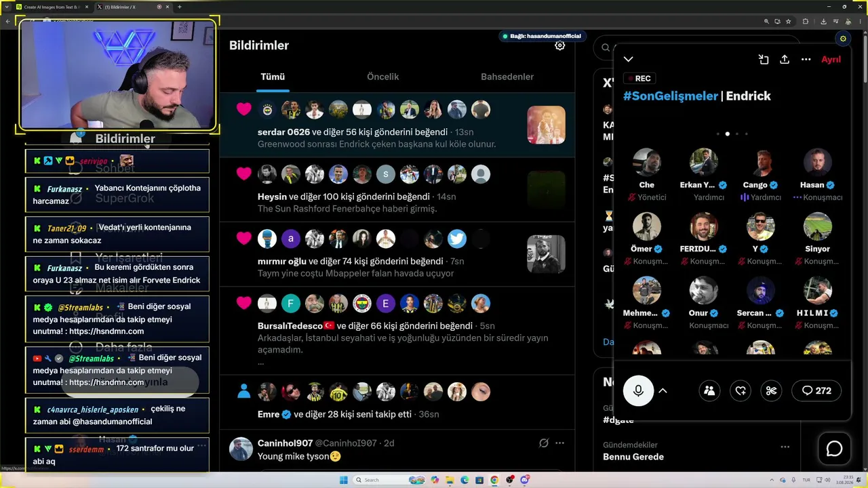The image size is (868, 488).
Task: Open the BursalıTedesco liked notification text
Action: (366, 325)
